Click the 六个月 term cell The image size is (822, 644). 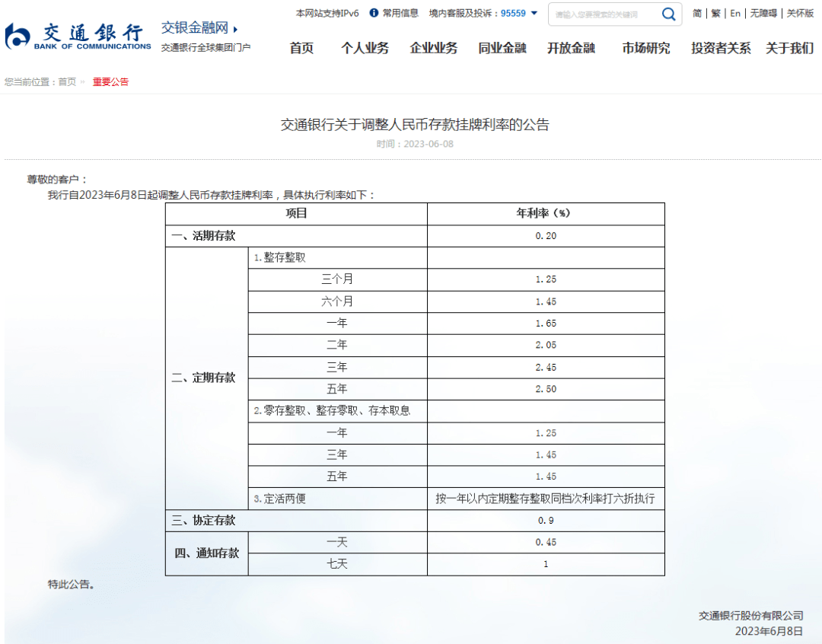click(338, 301)
